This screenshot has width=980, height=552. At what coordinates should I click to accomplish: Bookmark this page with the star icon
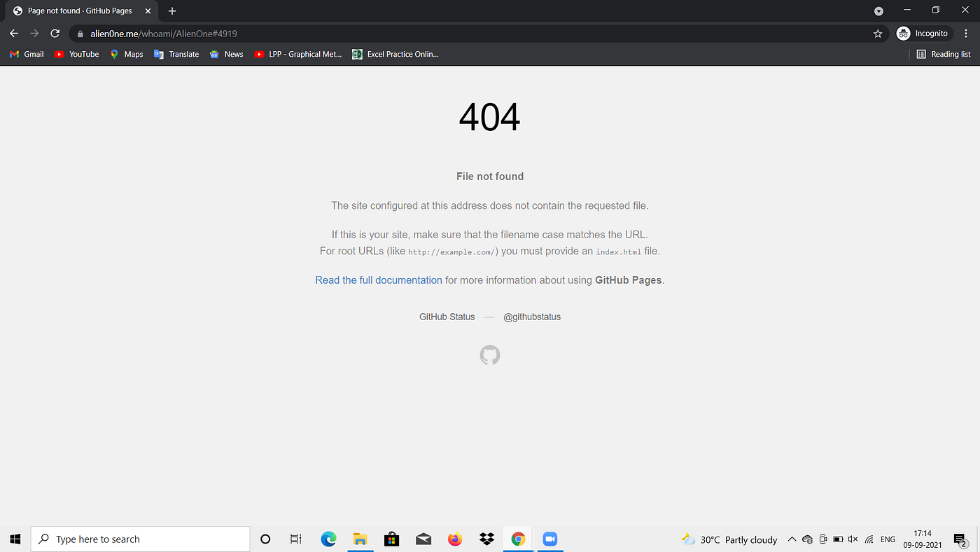coord(878,33)
